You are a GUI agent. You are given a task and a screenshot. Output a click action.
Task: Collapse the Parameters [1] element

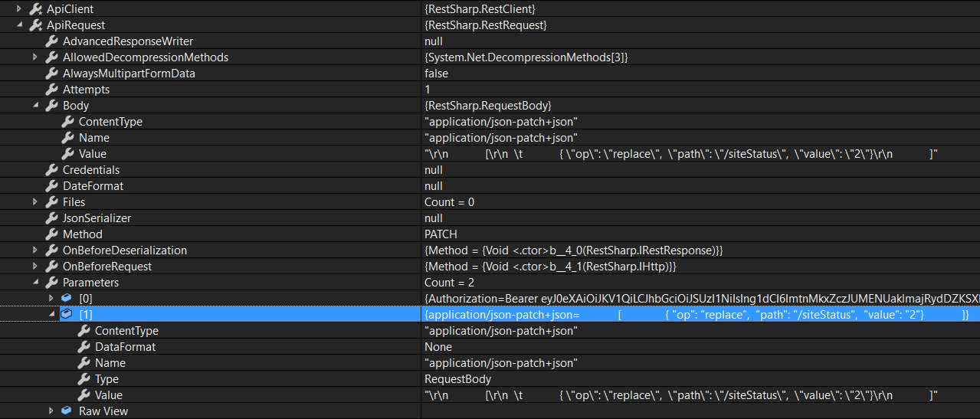coord(51,315)
